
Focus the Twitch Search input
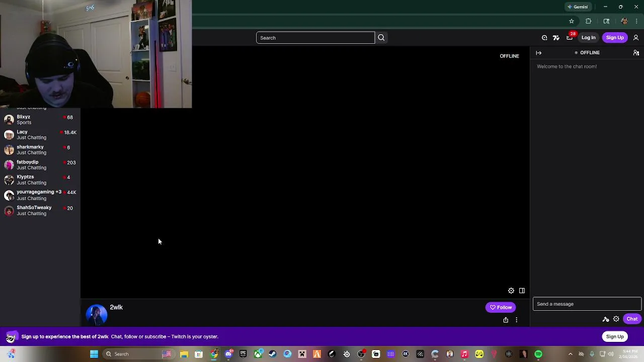click(x=315, y=38)
